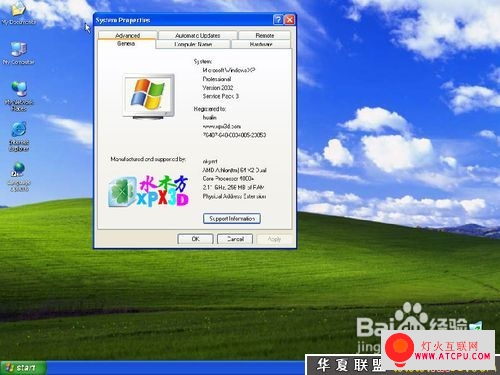The height and width of the screenshot is (375, 500).
Task: Click the help question mark button
Action: point(278,20)
